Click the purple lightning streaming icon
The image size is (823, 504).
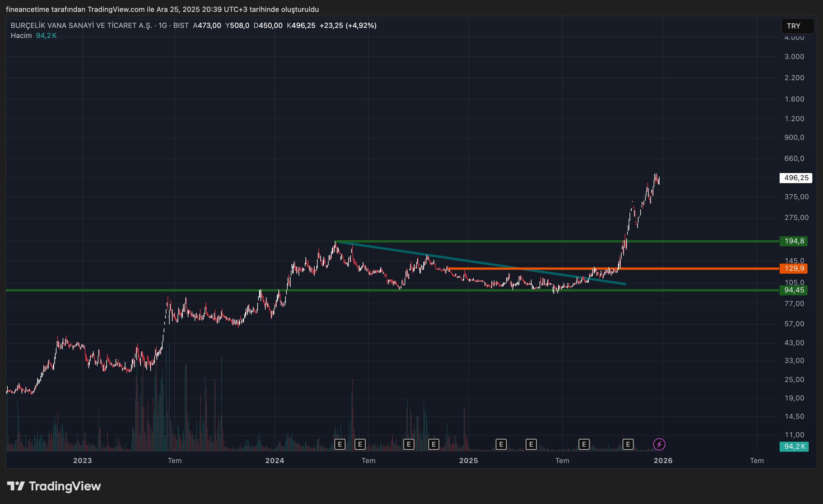click(659, 444)
